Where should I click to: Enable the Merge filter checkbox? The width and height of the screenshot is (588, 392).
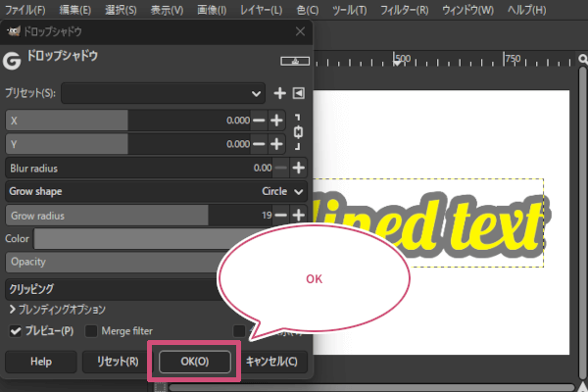[x=93, y=331]
